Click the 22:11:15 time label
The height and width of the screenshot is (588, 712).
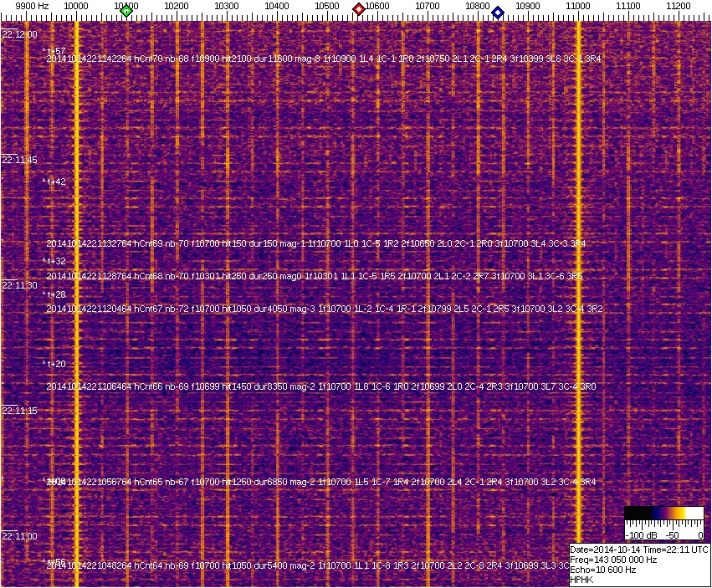pyautogui.click(x=19, y=411)
